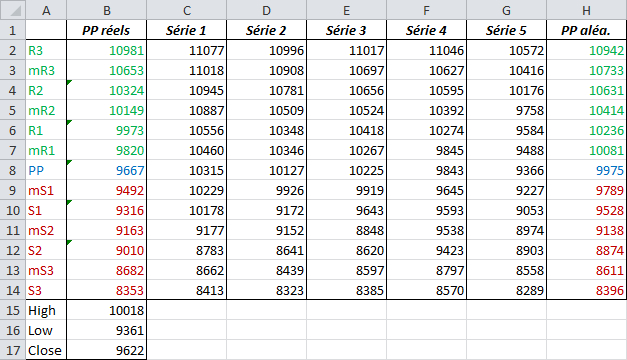Select the Close label cell
The height and width of the screenshot is (360, 627).
(46, 350)
